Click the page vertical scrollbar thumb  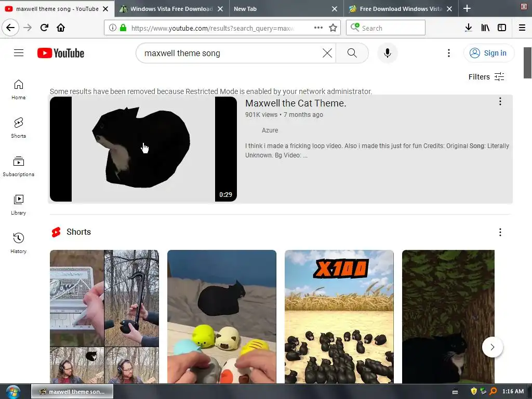[x=527, y=63]
